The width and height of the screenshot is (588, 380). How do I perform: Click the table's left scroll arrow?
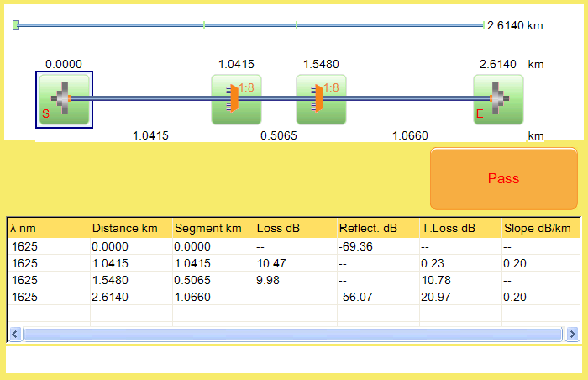15,334
